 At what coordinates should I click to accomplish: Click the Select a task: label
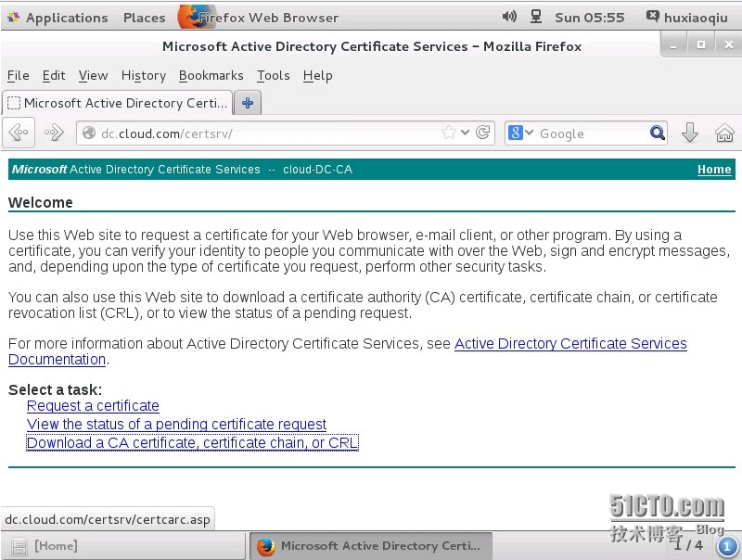tap(55, 389)
